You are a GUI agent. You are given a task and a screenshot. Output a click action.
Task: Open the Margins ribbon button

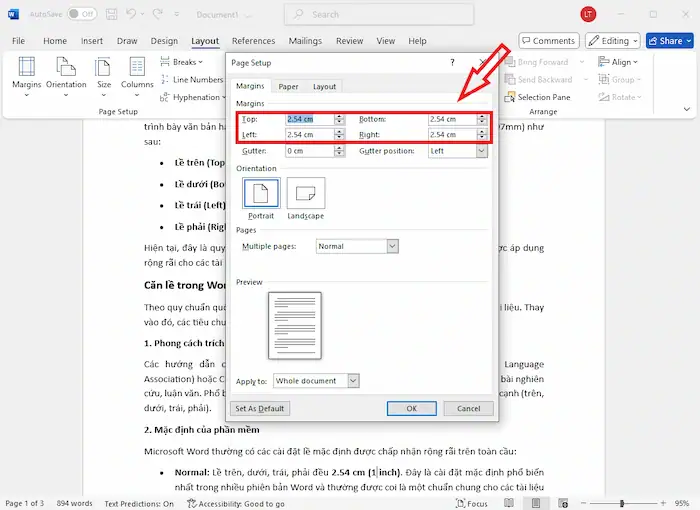(26, 75)
